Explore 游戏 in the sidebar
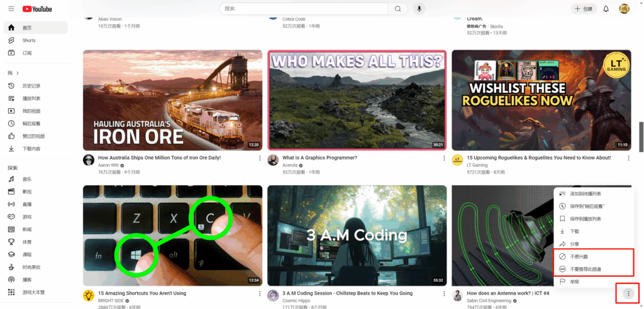This screenshot has width=644, height=309. pyautogui.click(x=36, y=217)
